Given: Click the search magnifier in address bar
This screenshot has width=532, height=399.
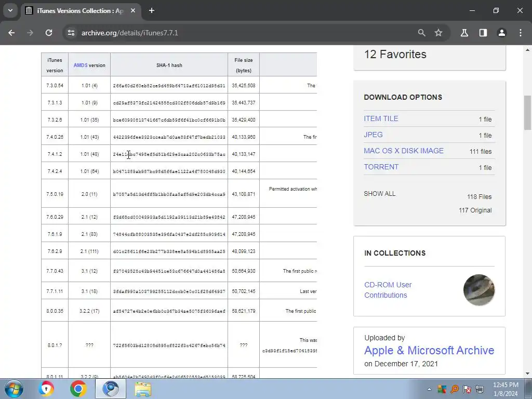Looking at the screenshot, I should [421, 33].
